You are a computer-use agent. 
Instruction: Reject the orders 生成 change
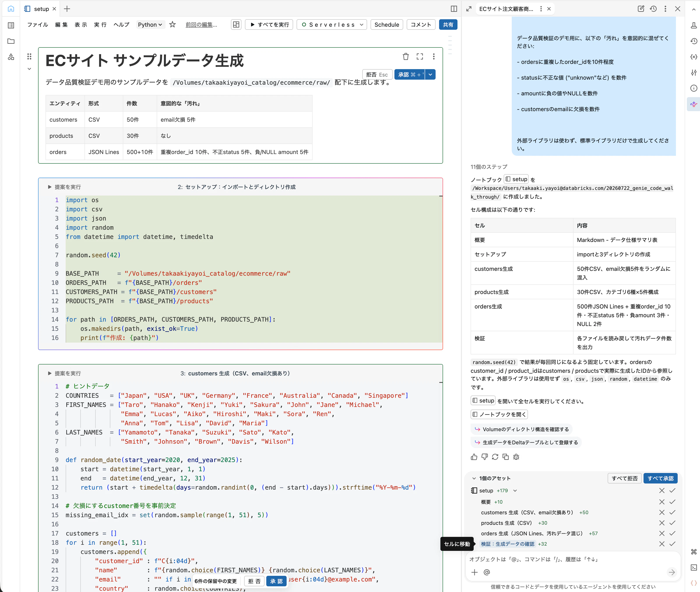pyautogui.click(x=662, y=533)
